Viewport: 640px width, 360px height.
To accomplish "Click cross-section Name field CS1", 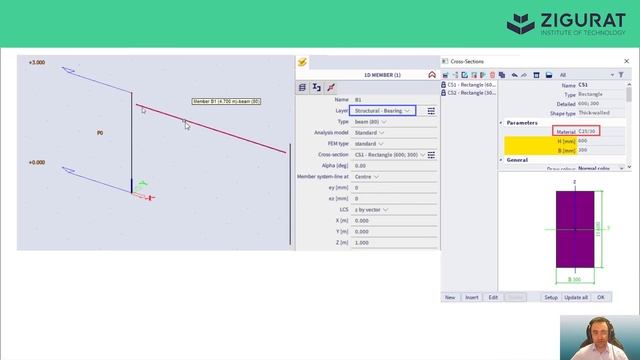I will [x=601, y=85].
